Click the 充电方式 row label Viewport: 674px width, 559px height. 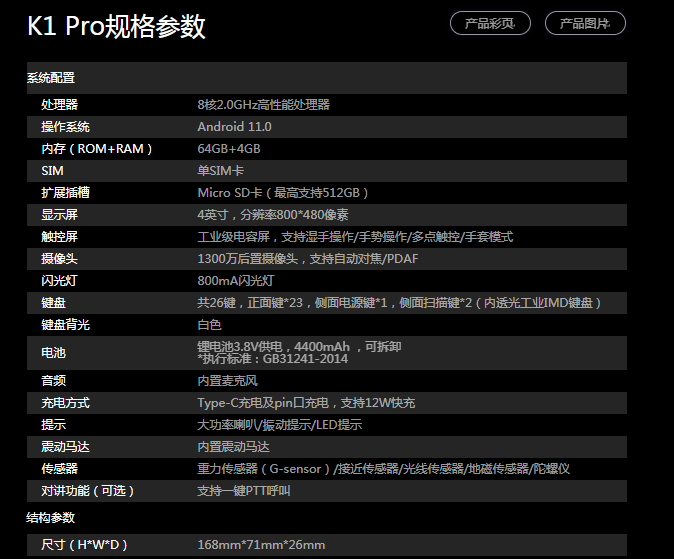65,403
